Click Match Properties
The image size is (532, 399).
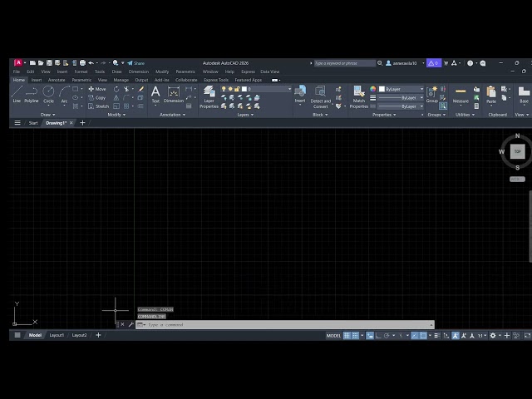tap(358, 97)
